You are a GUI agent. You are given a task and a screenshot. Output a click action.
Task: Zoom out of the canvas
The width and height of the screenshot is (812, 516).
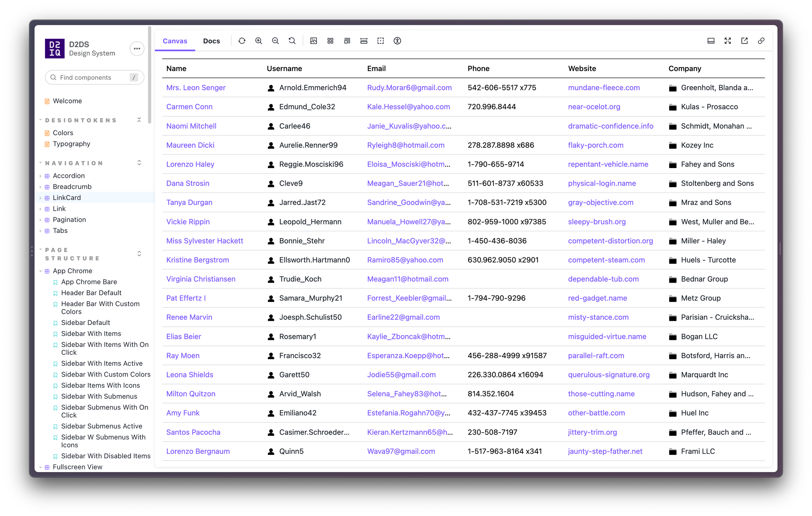(275, 41)
